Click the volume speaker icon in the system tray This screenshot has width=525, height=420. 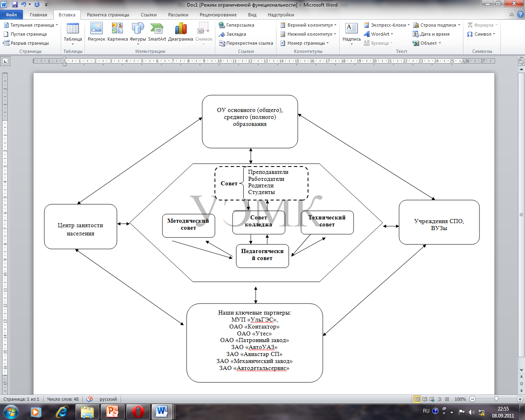click(472, 411)
